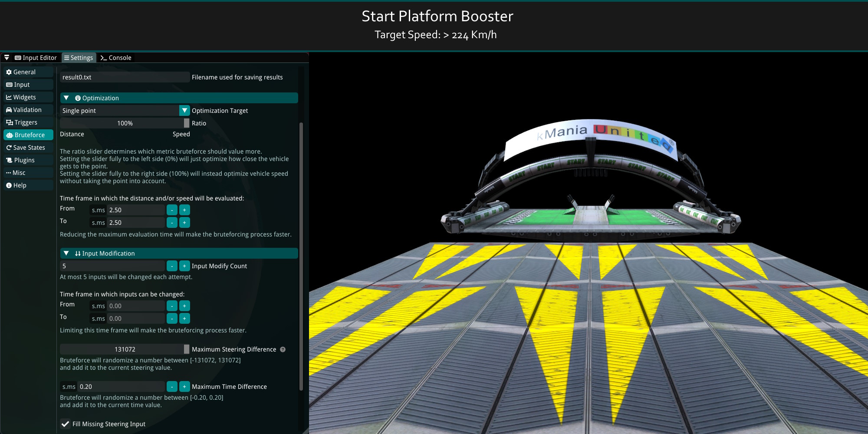
Task: Open the Triggers settings section
Action: tap(28, 122)
